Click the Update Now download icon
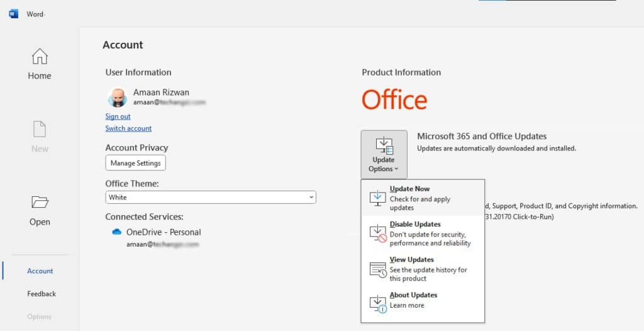Screen dimensions: 644x331 pos(377,198)
